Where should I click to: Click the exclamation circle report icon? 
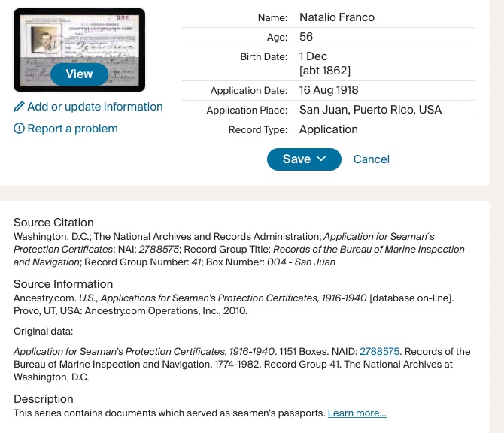pyautogui.click(x=19, y=129)
